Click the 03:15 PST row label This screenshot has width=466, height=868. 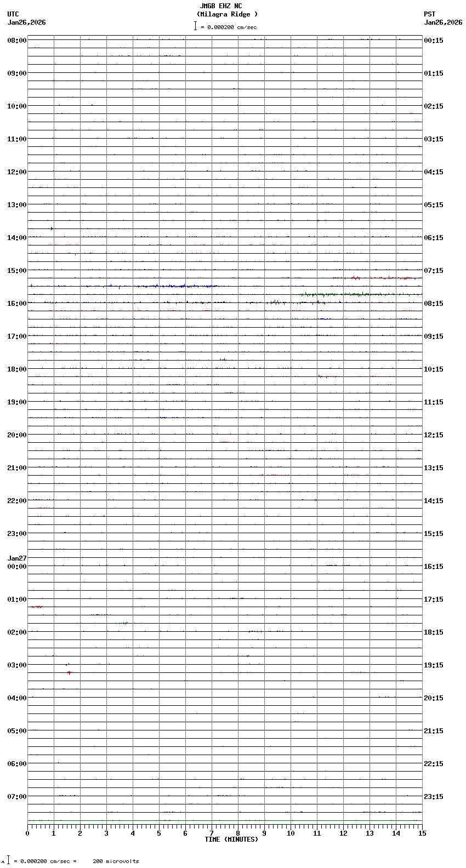(434, 139)
